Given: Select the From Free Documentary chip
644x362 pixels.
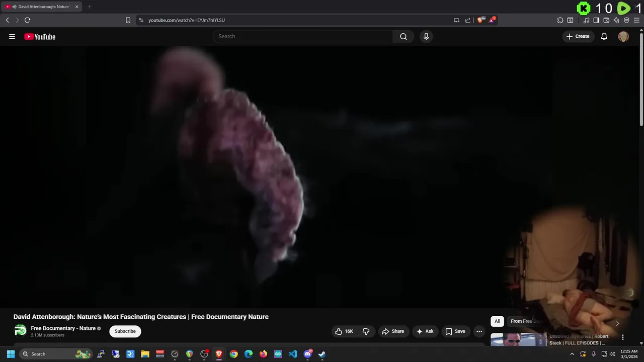Looking at the screenshot, I should (524, 321).
